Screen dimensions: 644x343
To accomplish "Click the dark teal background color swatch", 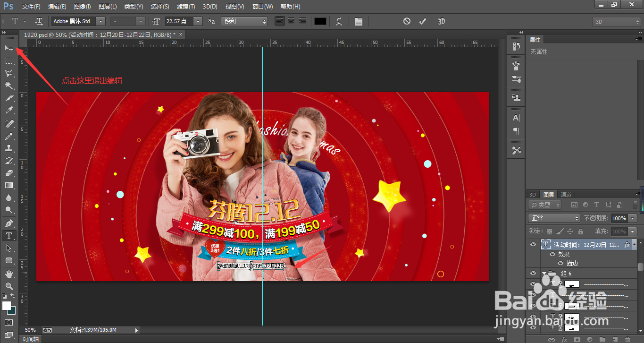I will 12,311.
